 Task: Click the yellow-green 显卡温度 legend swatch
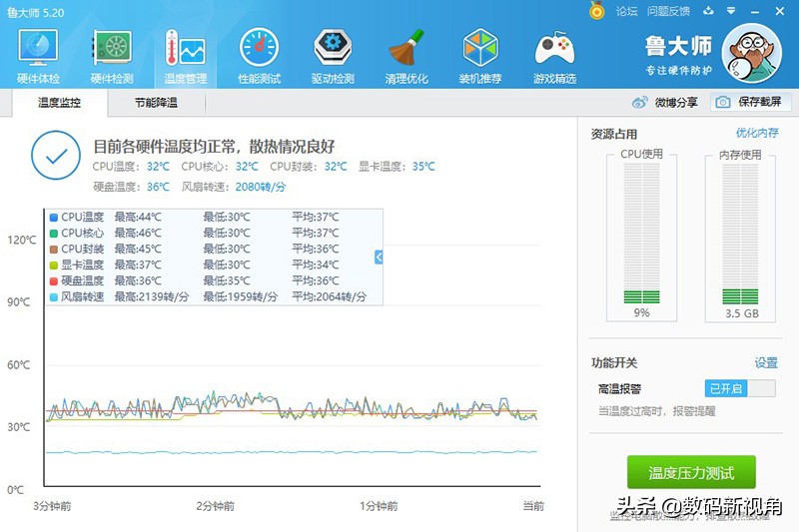(x=54, y=266)
